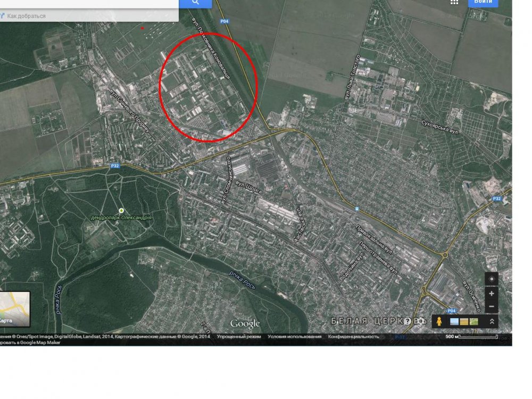This screenshot has height=399, width=532.
Task: Center map on my location
Action: [x=491, y=279]
